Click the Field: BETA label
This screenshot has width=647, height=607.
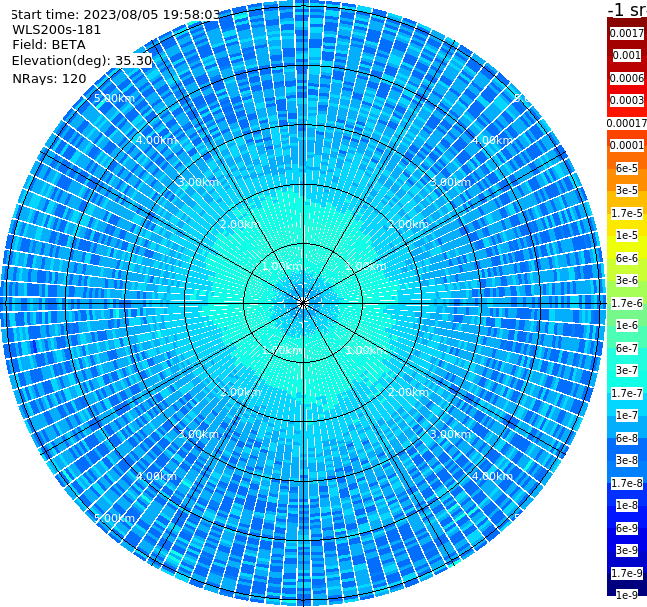pos(49,45)
